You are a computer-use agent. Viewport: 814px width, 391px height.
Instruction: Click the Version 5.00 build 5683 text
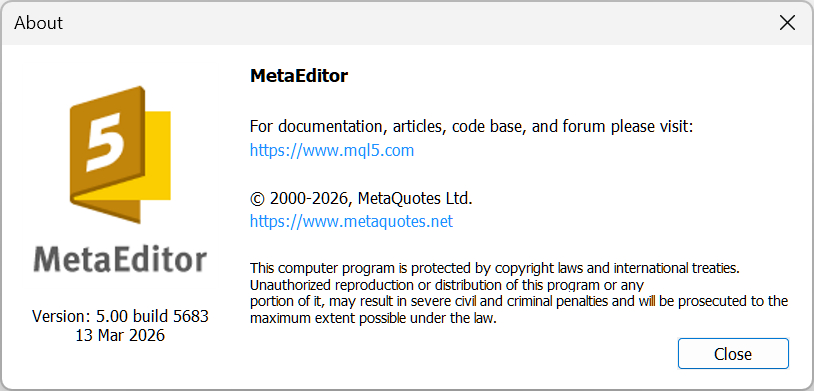click(x=120, y=316)
